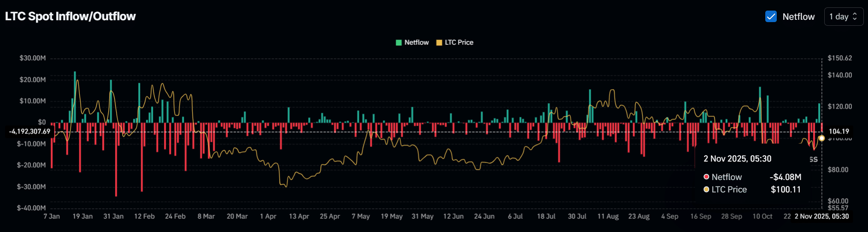Click the yellow price marker dot on chart edge
Viewport: 868px width, 232px height.
pyautogui.click(x=821, y=138)
